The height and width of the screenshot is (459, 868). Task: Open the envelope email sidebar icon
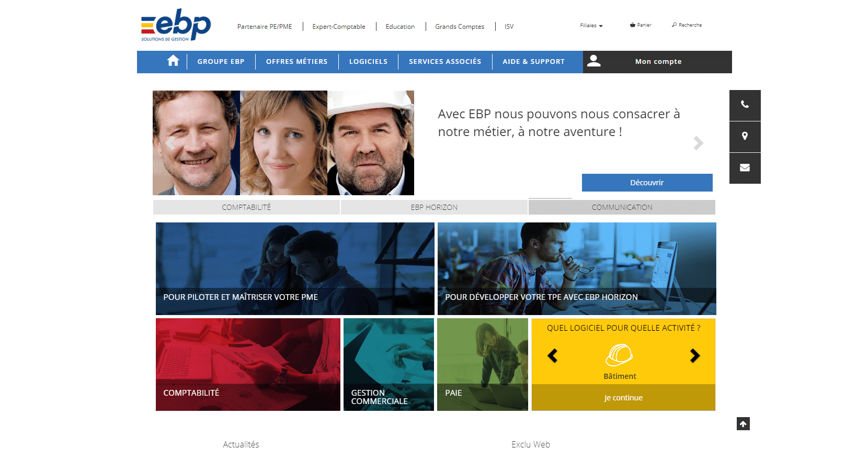(745, 168)
